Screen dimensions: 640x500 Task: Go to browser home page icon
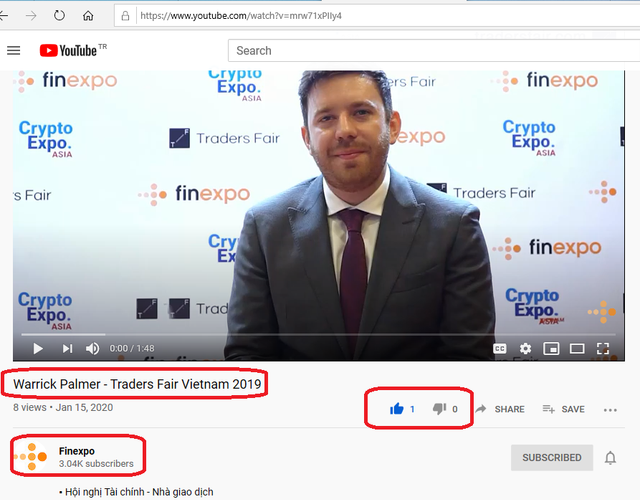88,16
